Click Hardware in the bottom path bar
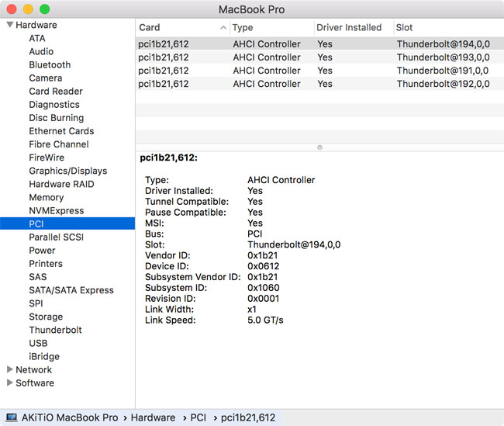Viewport: 504px width, 426px height. 153,417
